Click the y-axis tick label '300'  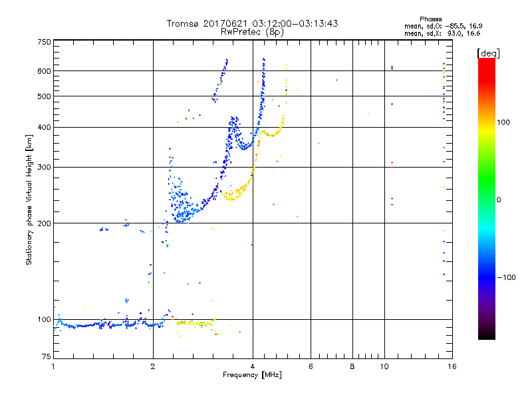click(x=44, y=168)
